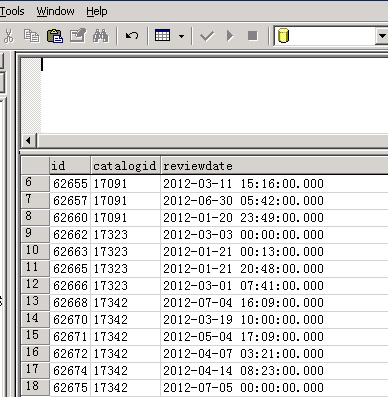
Task: Click the Execute query play icon
Action: [230, 36]
